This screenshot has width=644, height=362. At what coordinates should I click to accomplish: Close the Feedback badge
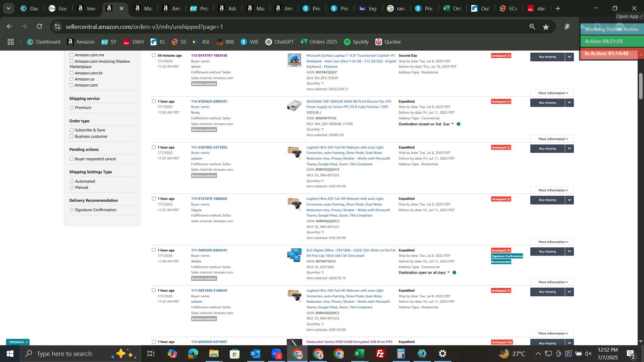(x=26, y=342)
